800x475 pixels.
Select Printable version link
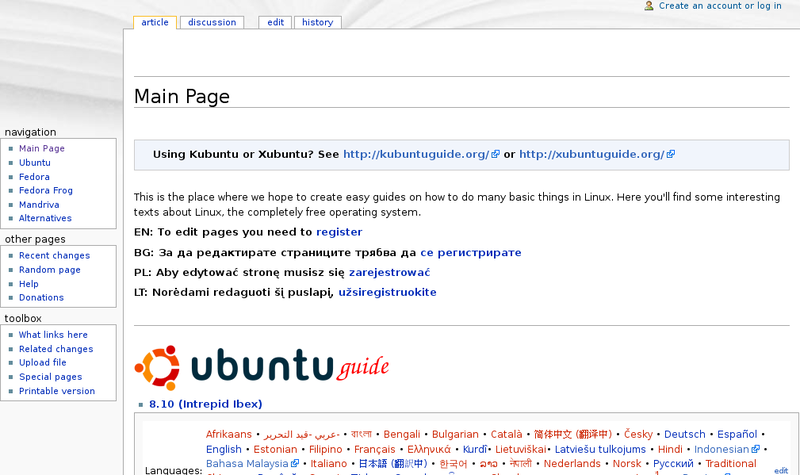[56, 391]
